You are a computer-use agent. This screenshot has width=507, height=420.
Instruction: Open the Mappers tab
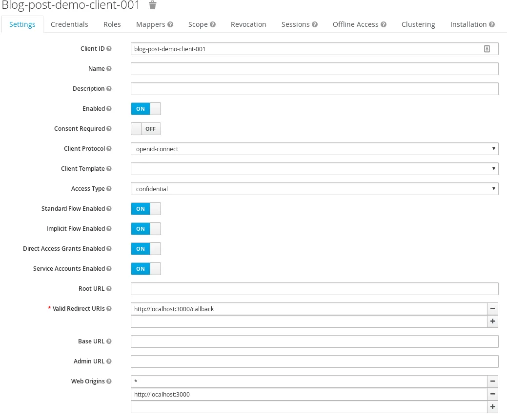click(155, 24)
